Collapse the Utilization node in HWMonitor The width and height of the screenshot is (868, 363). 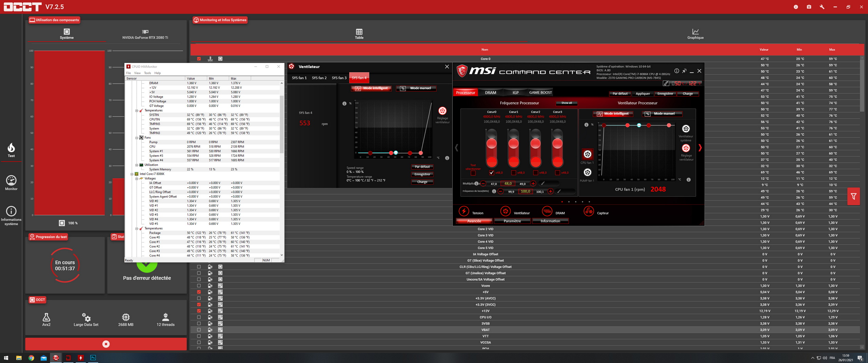coord(137,165)
